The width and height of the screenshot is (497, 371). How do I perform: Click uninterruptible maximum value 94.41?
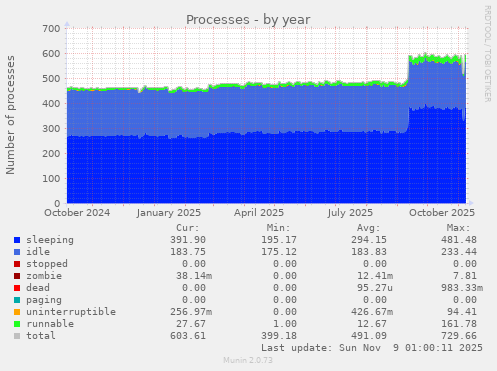pyautogui.click(x=462, y=312)
